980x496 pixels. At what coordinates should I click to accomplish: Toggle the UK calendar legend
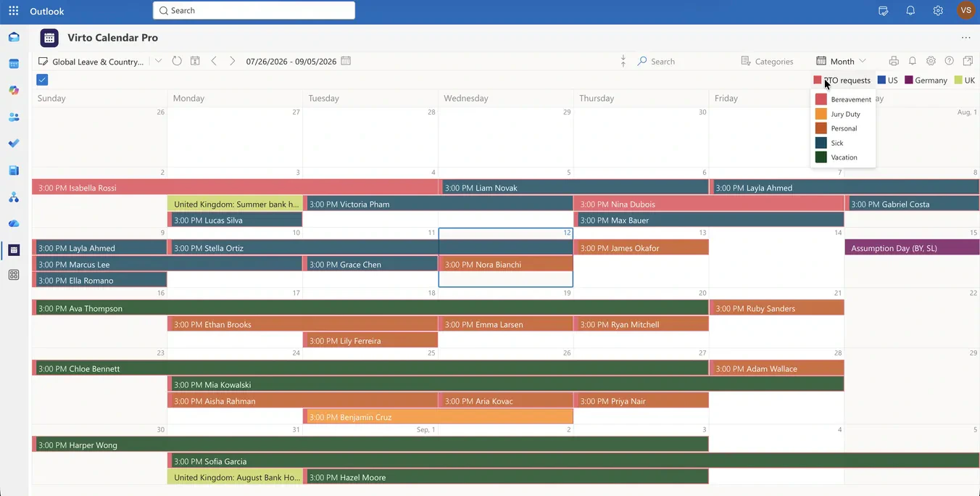(x=964, y=80)
